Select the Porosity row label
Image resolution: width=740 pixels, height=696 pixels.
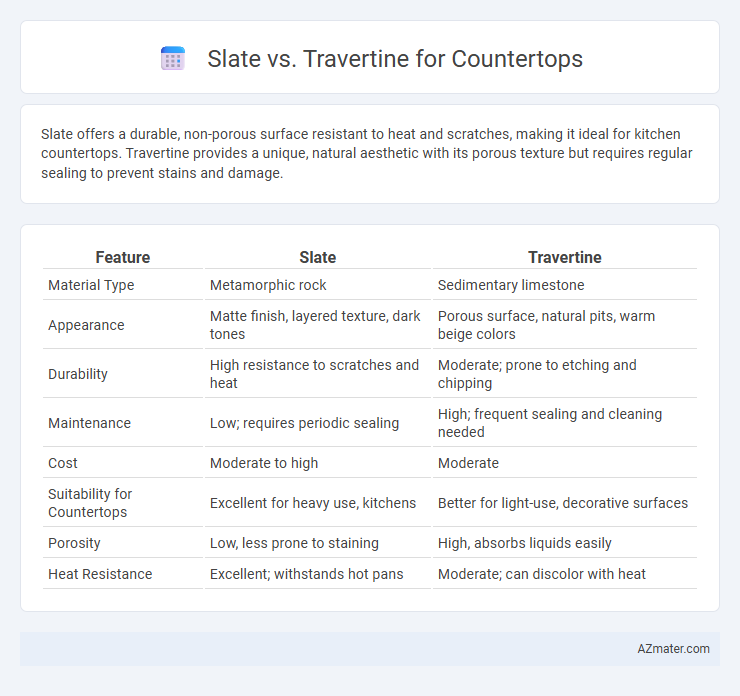click(x=74, y=543)
